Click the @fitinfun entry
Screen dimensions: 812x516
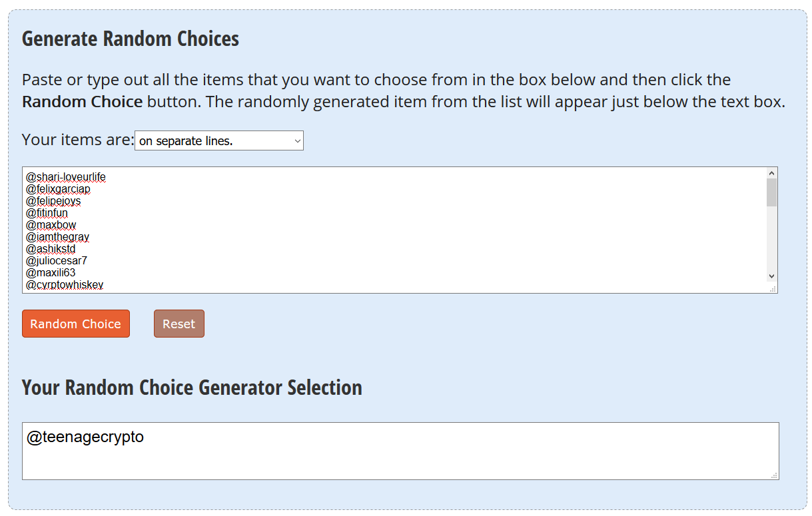pos(47,213)
